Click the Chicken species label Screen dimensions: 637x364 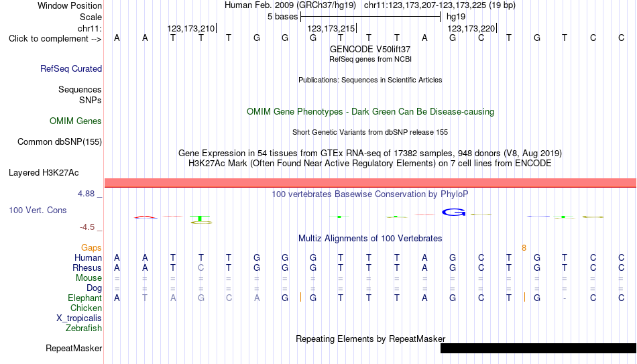tap(86, 308)
